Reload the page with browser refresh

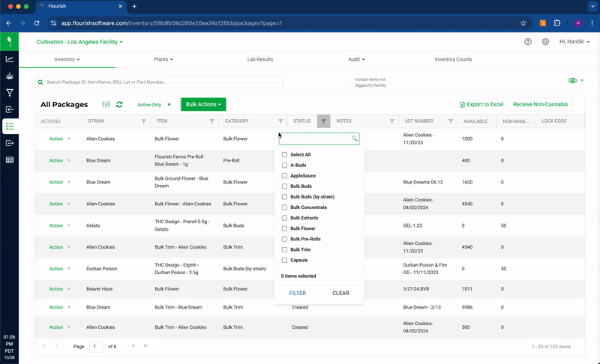(x=37, y=23)
